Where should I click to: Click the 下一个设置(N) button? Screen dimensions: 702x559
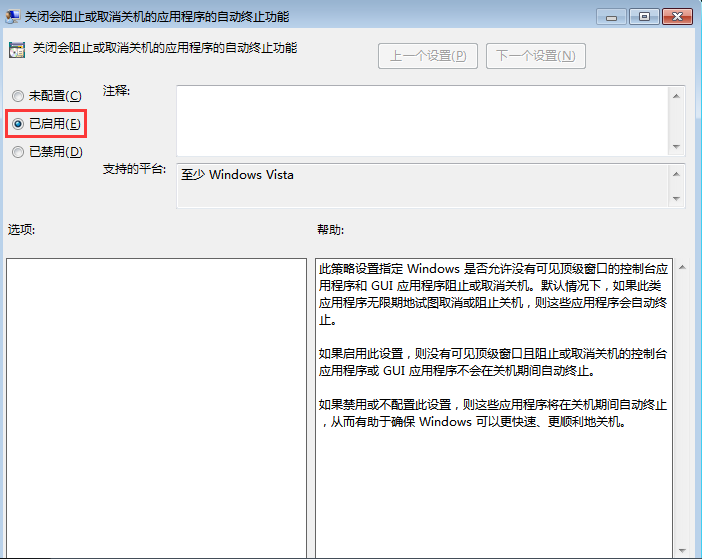pyautogui.click(x=535, y=56)
